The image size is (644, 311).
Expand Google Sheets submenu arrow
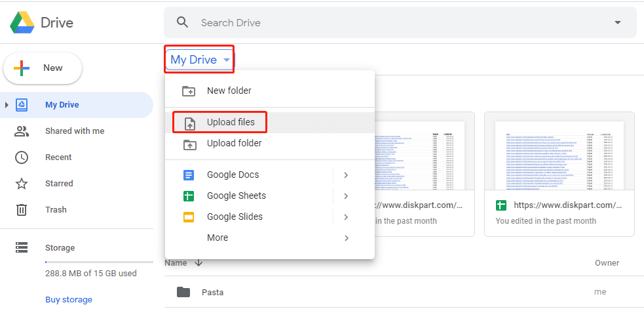pyautogui.click(x=346, y=196)
